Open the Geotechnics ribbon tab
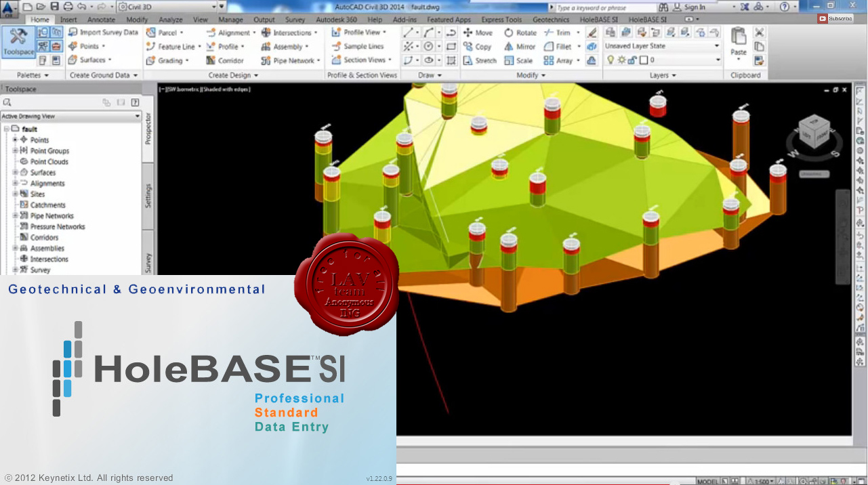This screenshot has height=485, width=868. coord(551,20)
